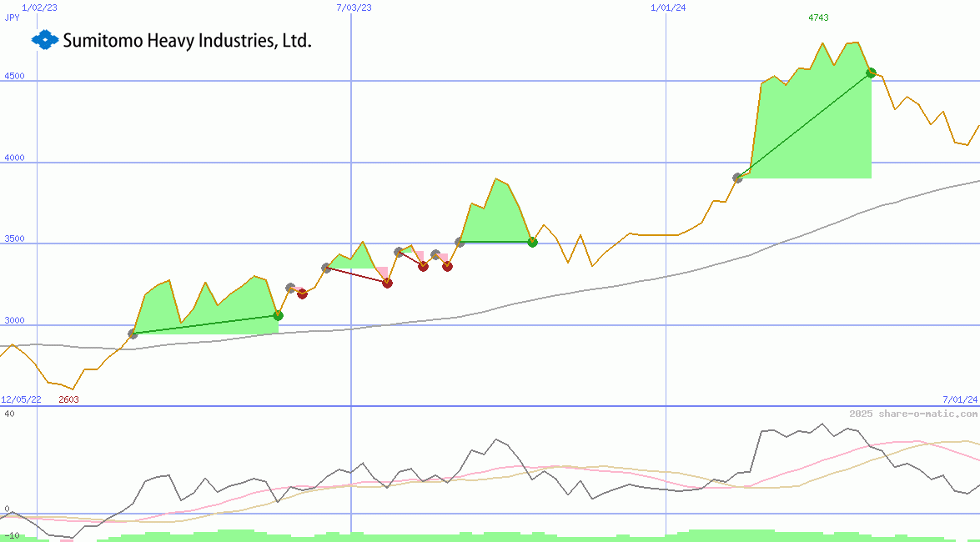
Task: Select the green entry dot near 3000 level
Action: [278, 316]
